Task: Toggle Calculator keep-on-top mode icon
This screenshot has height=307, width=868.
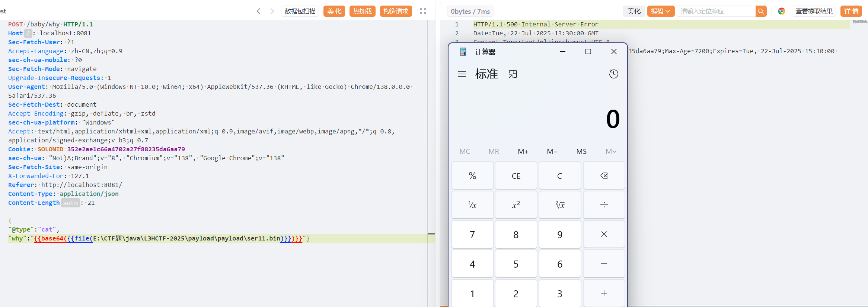Action: 513,74
